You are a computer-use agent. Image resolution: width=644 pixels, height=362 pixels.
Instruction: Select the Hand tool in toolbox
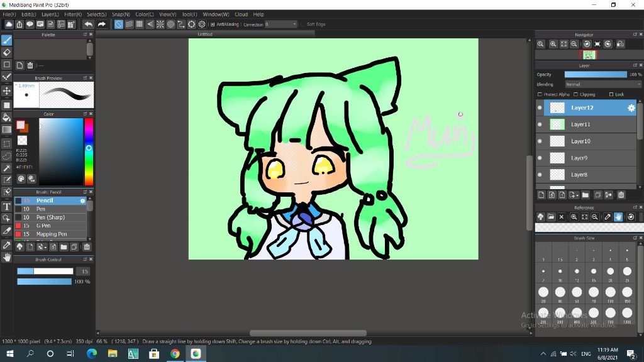(x=6, y=257)
